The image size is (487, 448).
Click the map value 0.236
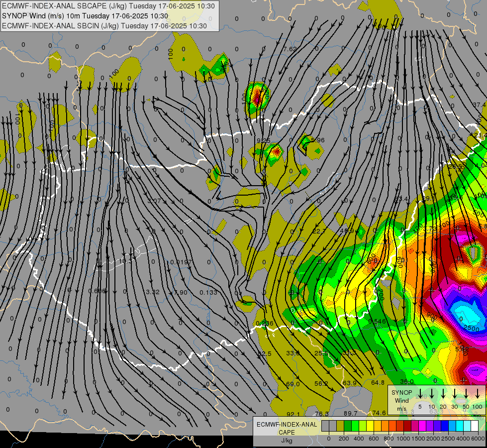click(x=264, y=324)
